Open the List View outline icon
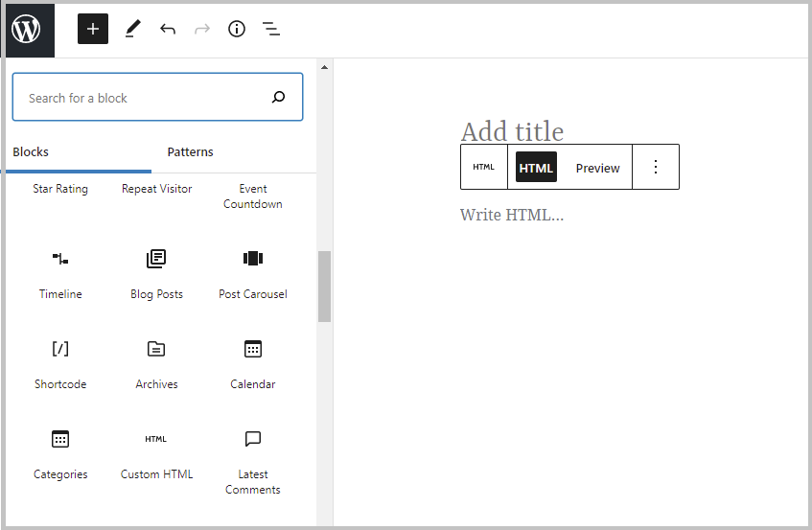The height and width of the screenshot is (530, 812). [271, 29]
